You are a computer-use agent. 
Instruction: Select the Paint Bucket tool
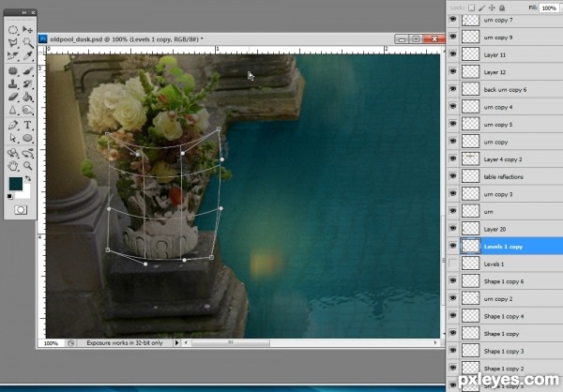click(x=27, y=97)
